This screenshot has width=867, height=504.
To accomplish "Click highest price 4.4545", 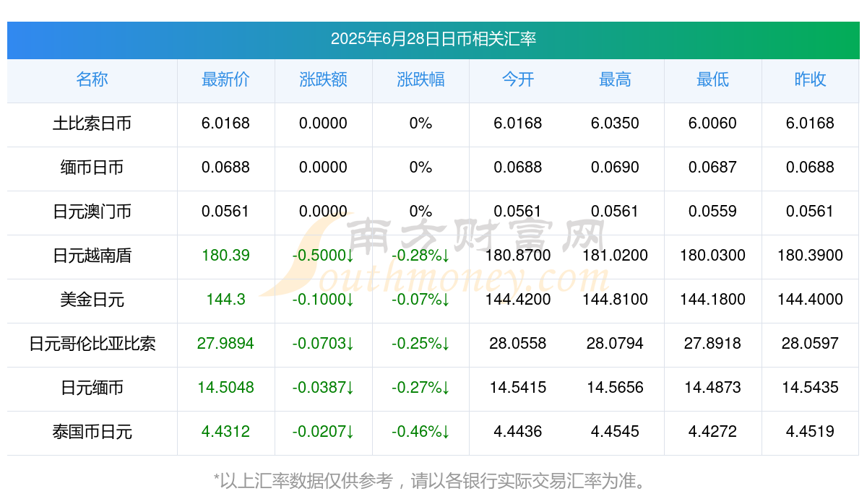I will (x=615, y=432).
